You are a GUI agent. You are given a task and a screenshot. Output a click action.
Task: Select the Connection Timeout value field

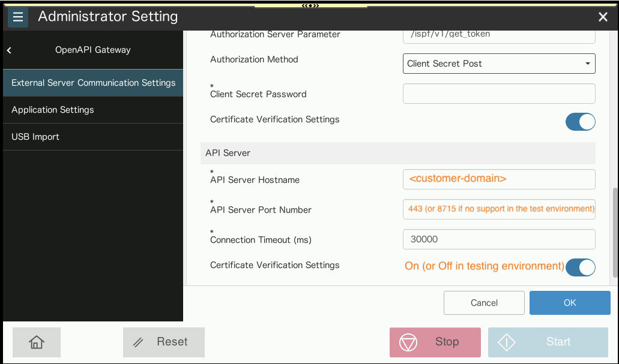click(499, 239)
